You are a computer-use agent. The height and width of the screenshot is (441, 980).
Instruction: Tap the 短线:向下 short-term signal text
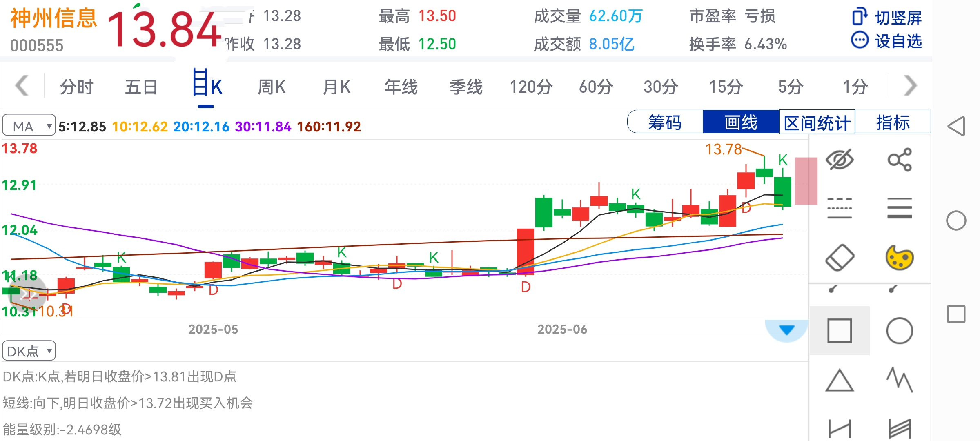coord(128,403)
